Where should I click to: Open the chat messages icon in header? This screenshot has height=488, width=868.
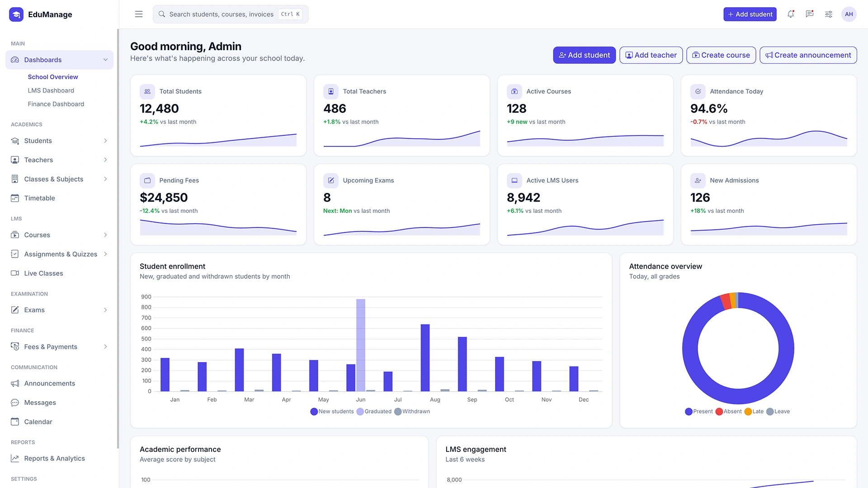point(810,14)
